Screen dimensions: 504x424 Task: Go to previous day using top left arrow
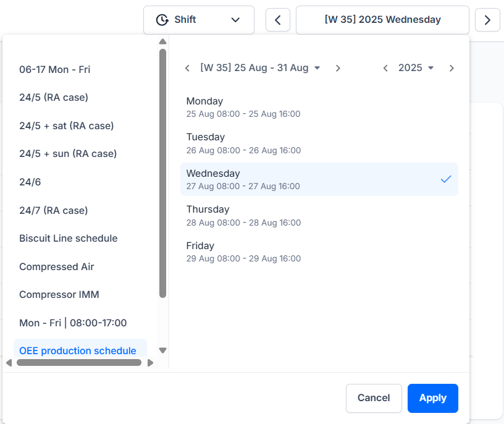coord(278,20)
